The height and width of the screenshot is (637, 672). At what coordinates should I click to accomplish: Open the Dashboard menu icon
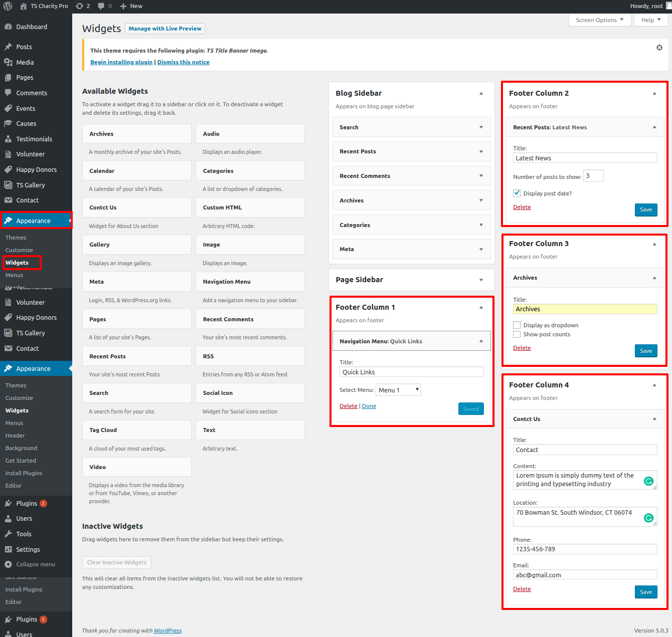(8, 27)
